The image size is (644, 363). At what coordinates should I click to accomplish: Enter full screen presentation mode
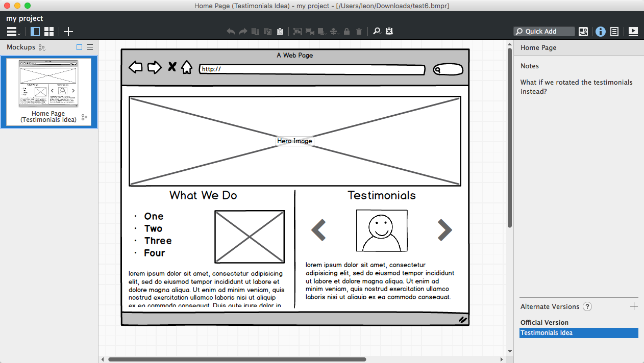click(x=633, y=32)
